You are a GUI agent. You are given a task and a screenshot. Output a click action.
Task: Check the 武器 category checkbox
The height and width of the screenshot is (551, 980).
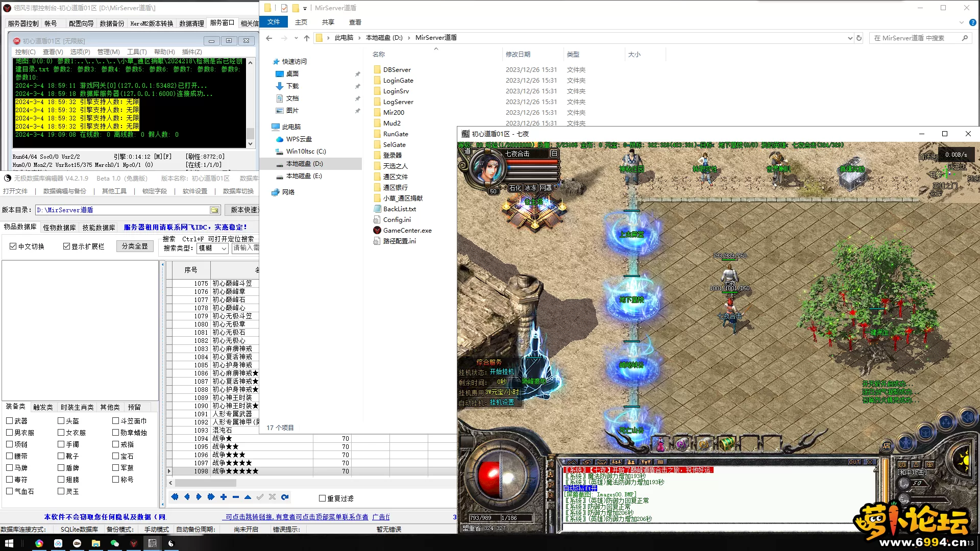[x=9, y=421]
